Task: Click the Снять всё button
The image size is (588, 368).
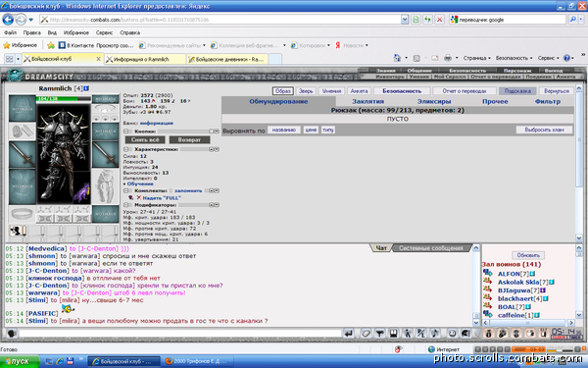Action: (x=145, y=139)
